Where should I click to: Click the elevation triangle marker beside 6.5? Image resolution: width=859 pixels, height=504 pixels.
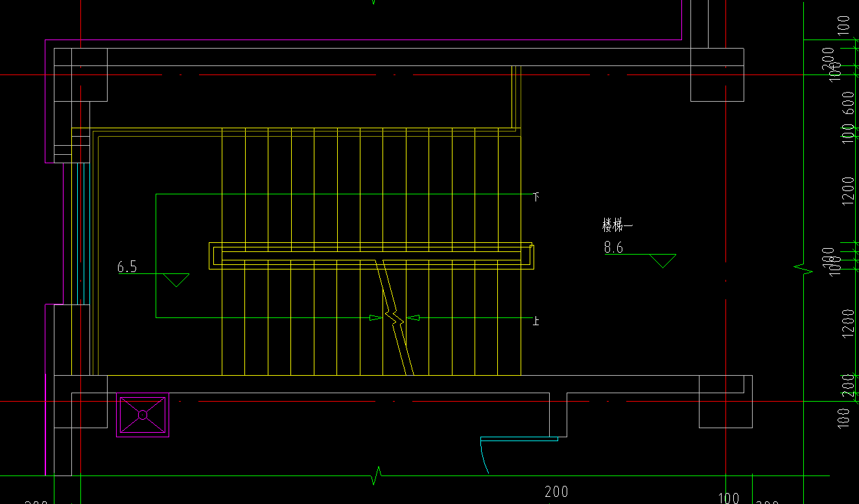[x=176, y=281]
